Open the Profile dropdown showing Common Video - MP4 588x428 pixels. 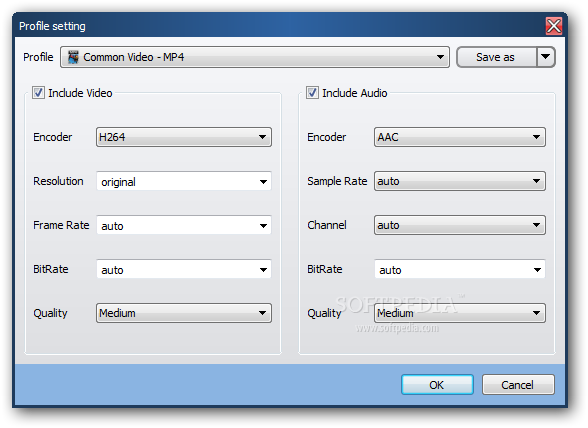click(x=255, y=57)
